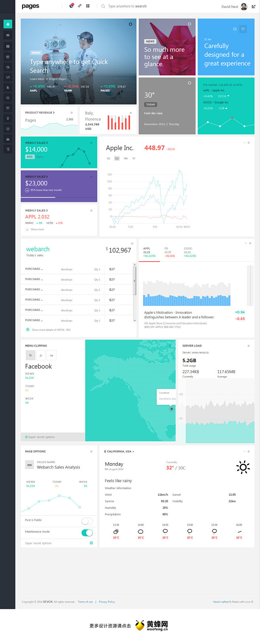260x644 pixels.
Task: Click the globe notifications icon in header
Action: [71, 6]
